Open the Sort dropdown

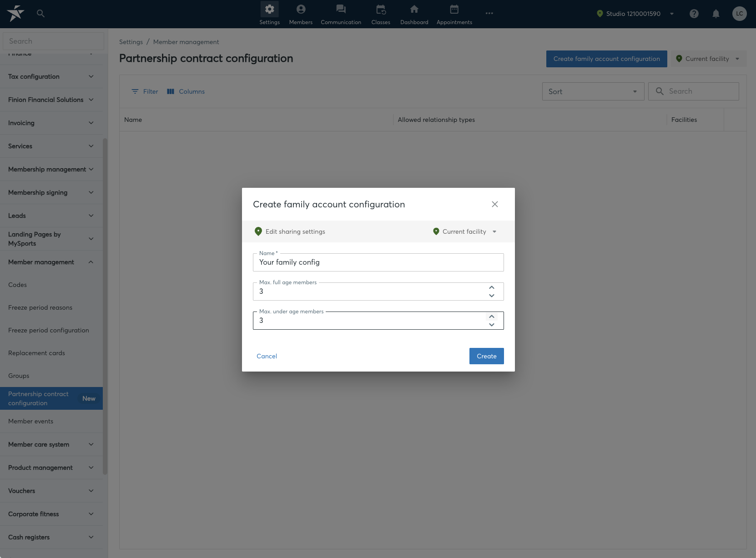pyautogui.click(x=593, y=91)
